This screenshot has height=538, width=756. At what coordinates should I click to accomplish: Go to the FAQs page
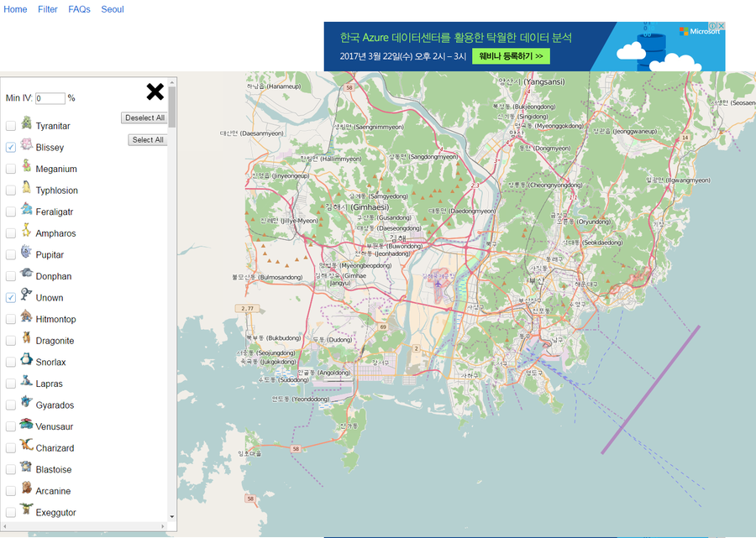pos(79,9)
